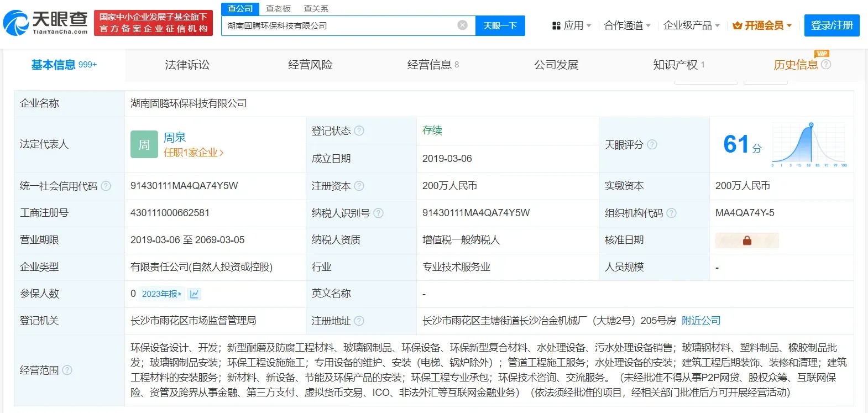The height and width of the screenshot is (413, 868).
Task: Click the 参保人数 trend chart icon
Action: click(194, 294)
